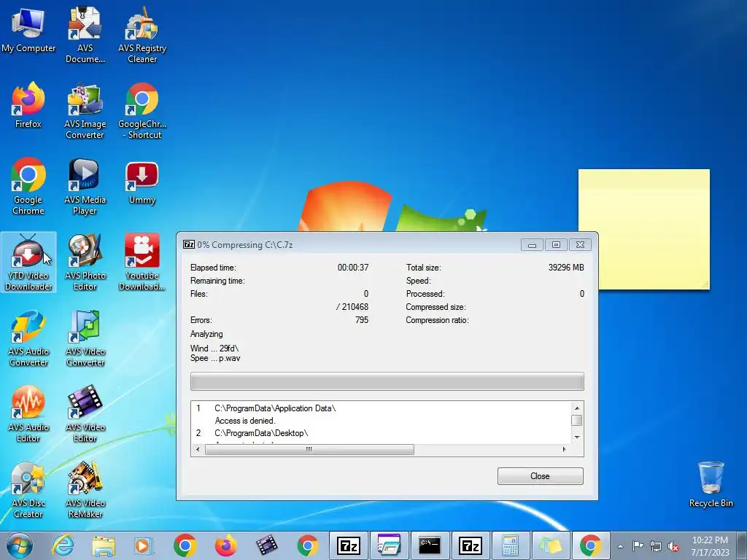Select AVS Image Converter desktop icon
The image size is (747, 560).
click(85, 111)
